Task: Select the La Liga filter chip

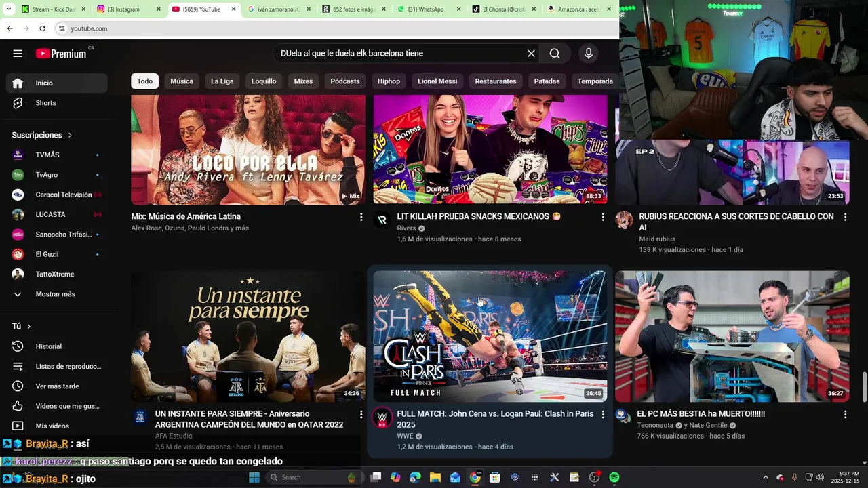Action: point(222,81)
